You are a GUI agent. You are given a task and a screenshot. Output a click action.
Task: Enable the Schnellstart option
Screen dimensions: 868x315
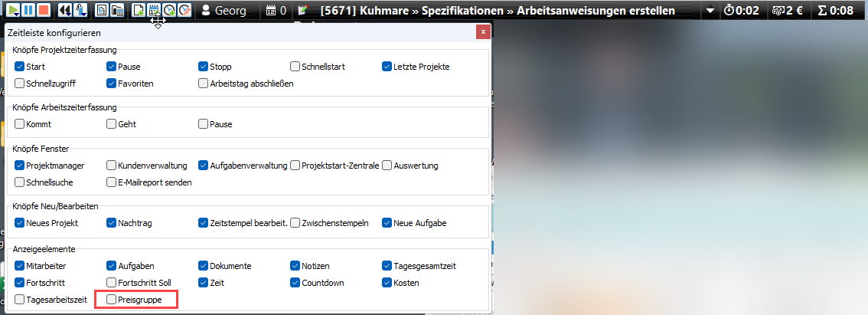tap(295, 67)
